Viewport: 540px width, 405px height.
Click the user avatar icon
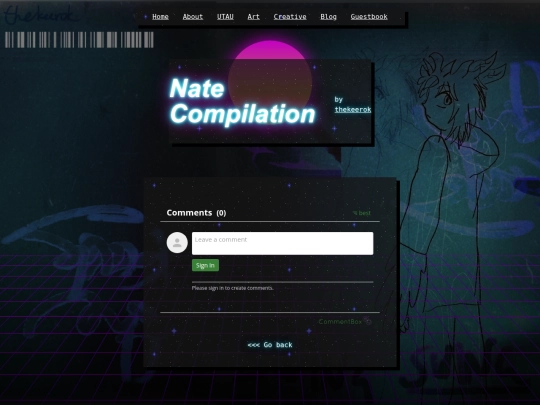click(177, 242)
